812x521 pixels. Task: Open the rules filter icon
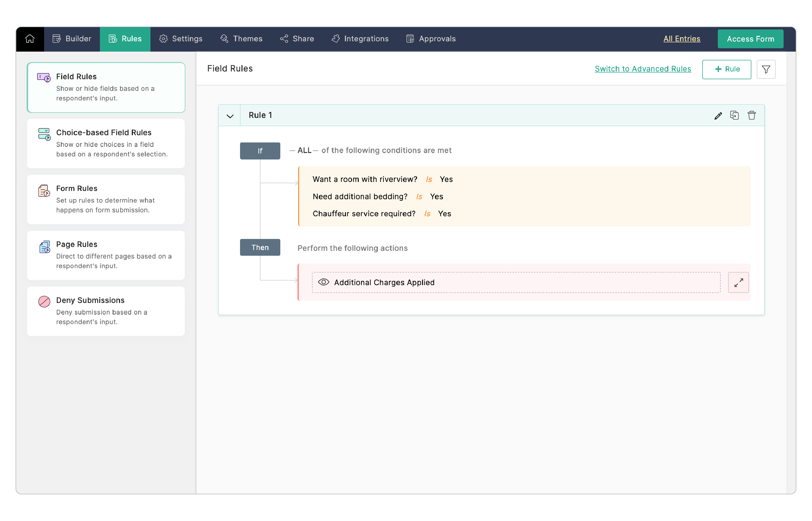(x=766, y=69)
